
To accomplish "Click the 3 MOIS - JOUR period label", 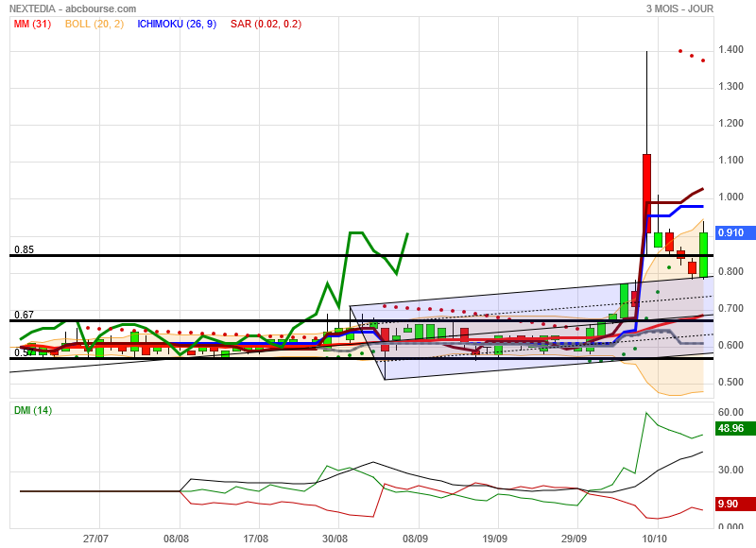I will coord(679,9).
